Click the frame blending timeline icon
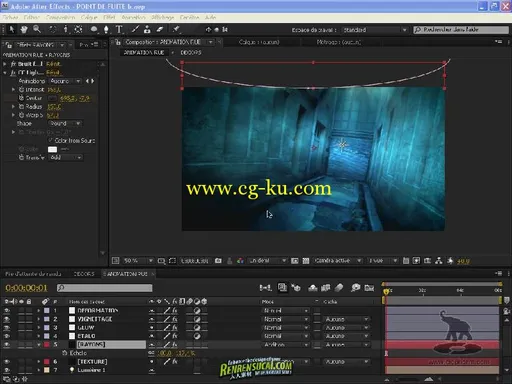Viewport: 512px width, 384px height. 326,287
